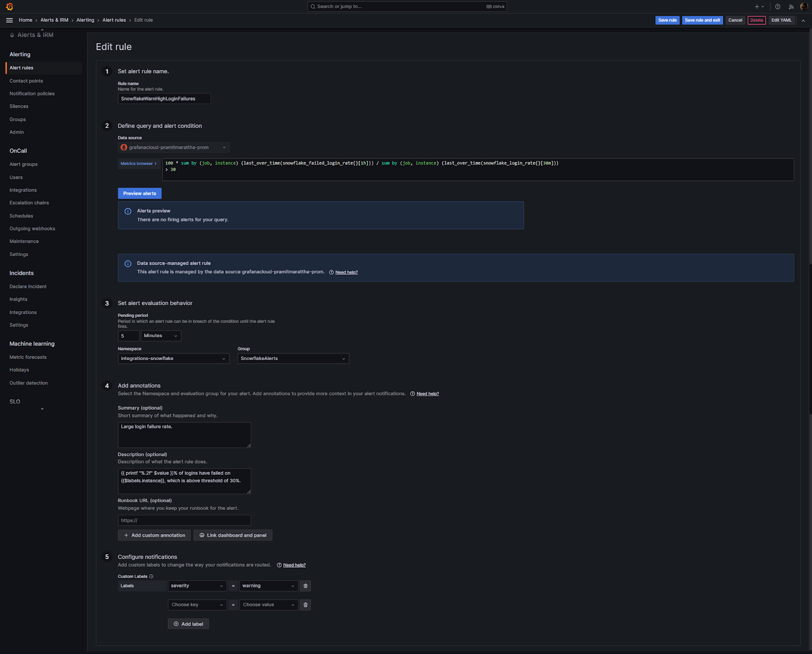Click Save rule and exit
The width and height of the screenshot is (812, 654).
702,20
